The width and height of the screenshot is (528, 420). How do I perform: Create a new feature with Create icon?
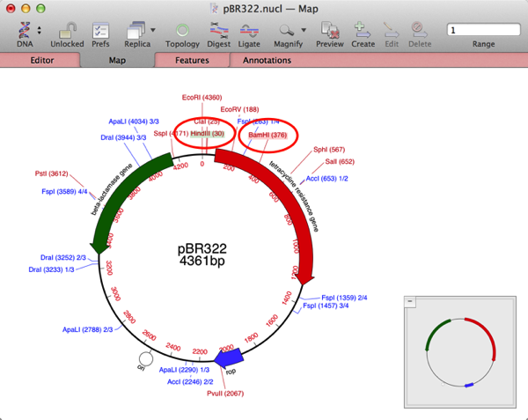coord(363,30)
